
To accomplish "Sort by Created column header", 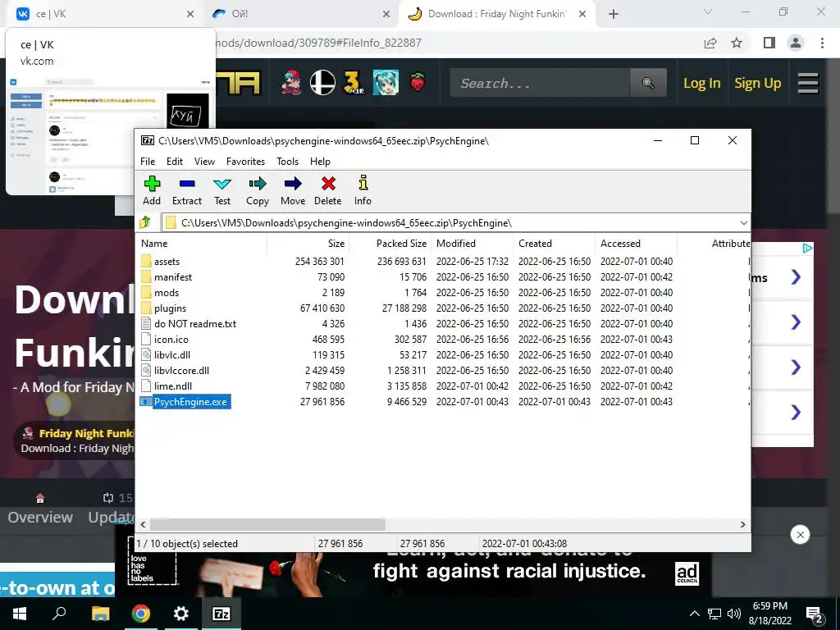I will coord(555,243).
